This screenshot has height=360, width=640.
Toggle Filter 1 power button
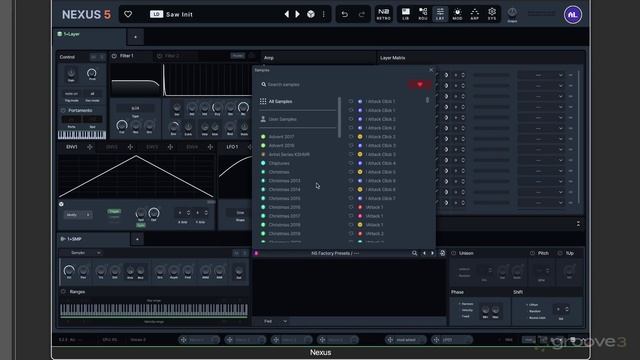point(114,56)
